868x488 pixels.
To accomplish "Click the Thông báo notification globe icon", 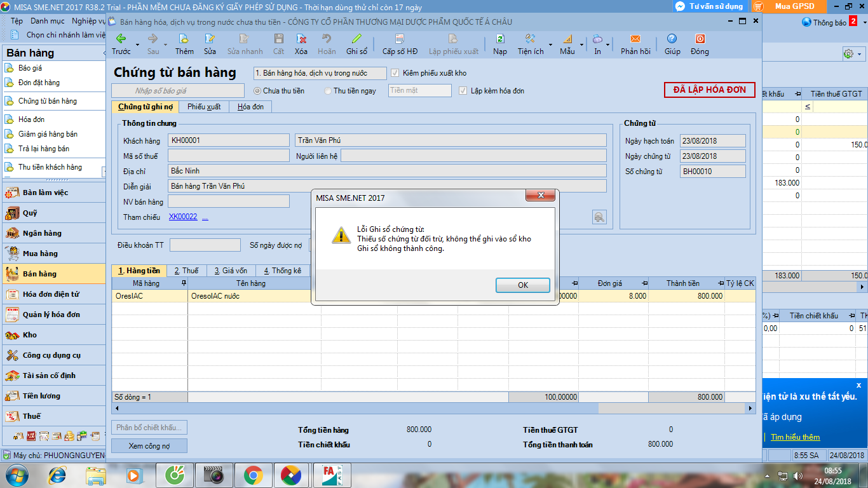I will pos(807,22).
